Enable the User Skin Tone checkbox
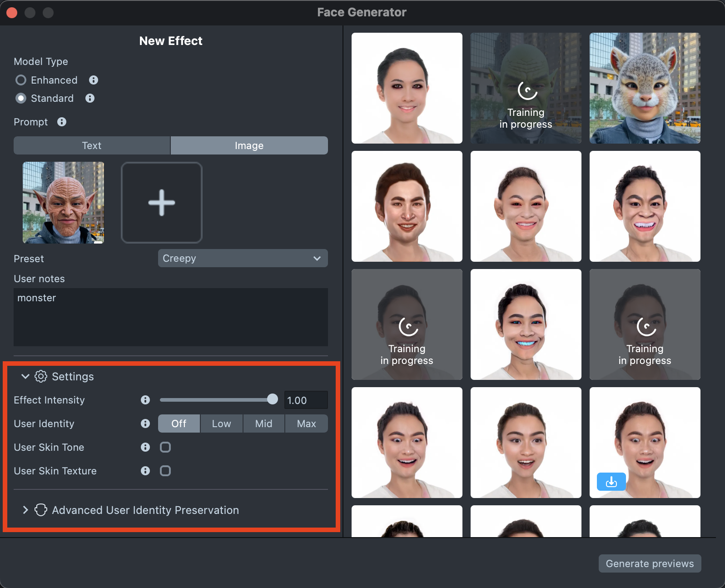Viewport: 725px width, 588px height. (165, 447)
